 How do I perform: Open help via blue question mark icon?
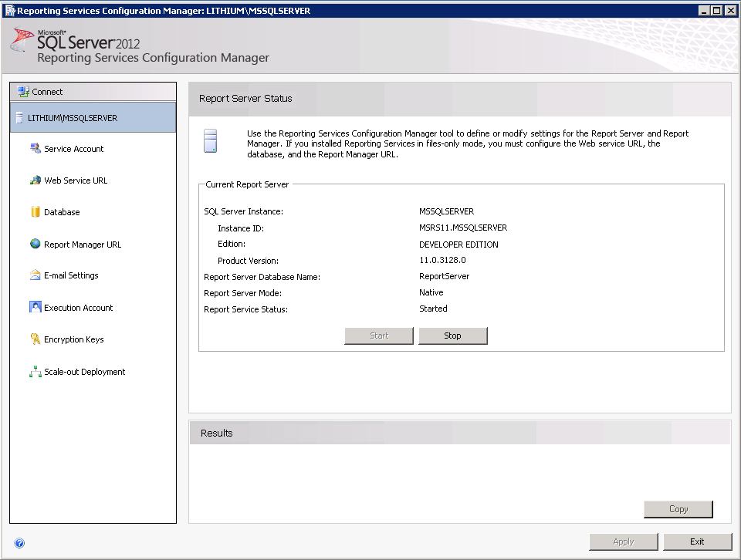click(19, 543)
